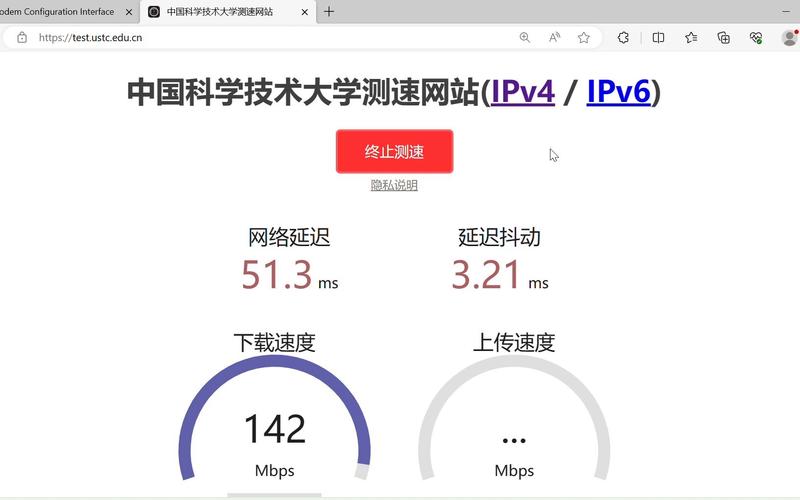
Task: Add page to favorites with star icon
Action: [x=584, y=37]
